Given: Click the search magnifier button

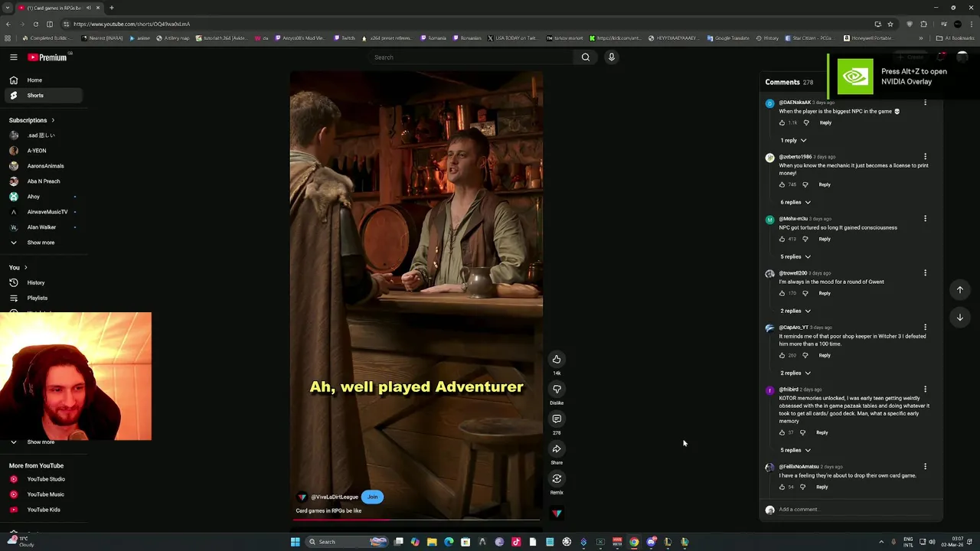Looking at the screenshot, I should coord(586,57).
